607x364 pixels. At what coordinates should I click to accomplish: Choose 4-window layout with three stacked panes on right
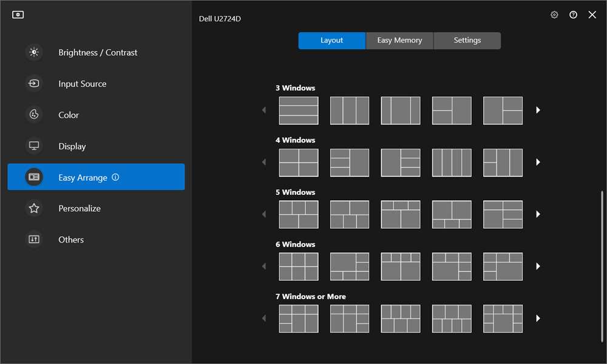pyautogui.click(x=401, y=163)
